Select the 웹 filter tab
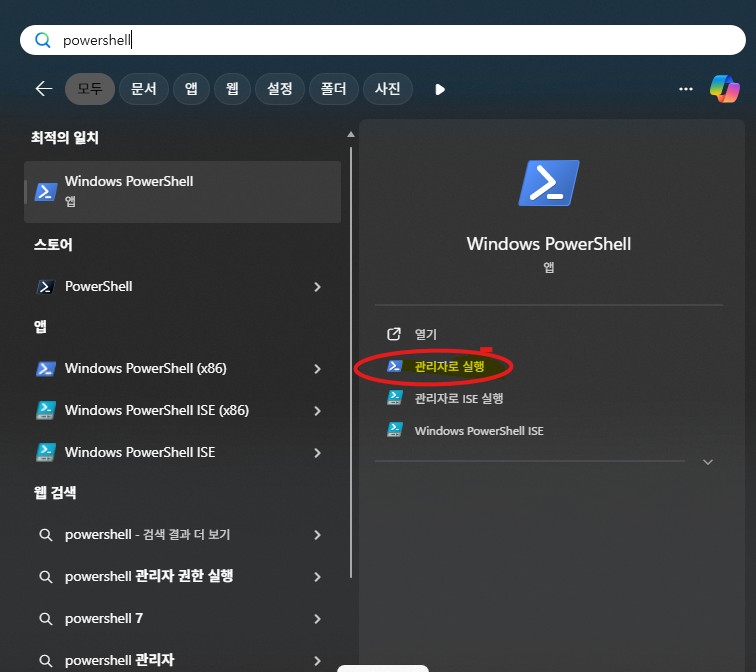The width and height of the screenshot is (756, 672). click(x=232, y=89)
